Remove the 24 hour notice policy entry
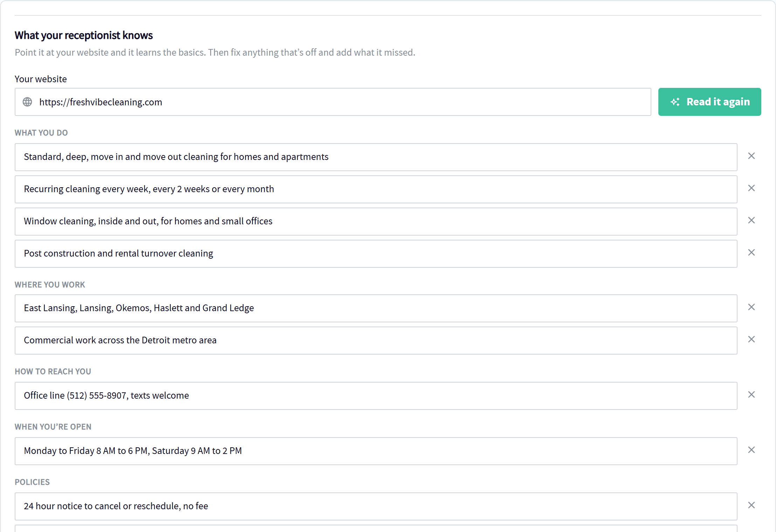Viewport: 776px width, 532px height. pos(751,505)
